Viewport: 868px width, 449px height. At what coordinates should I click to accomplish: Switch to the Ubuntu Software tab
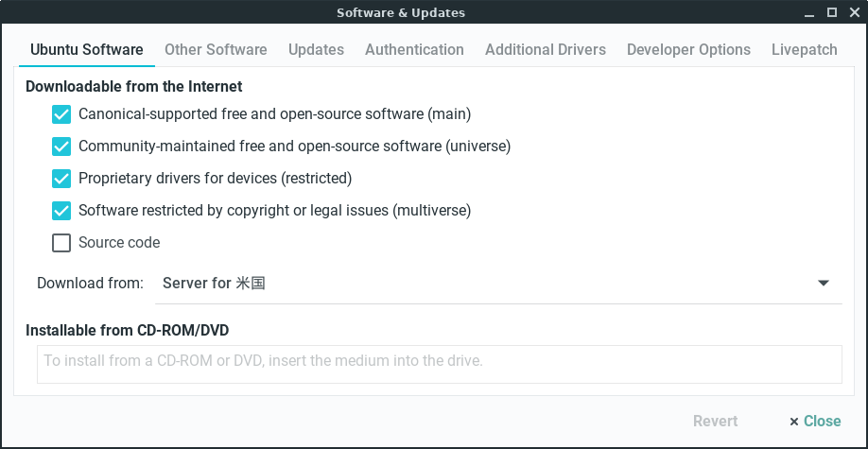pyautogui.click(x=87, y=50)
